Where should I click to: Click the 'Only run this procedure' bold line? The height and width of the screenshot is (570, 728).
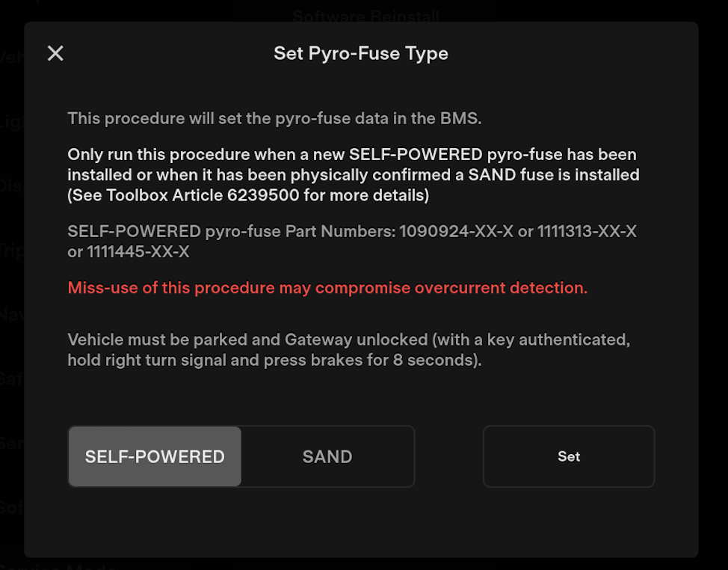[351, 155]
